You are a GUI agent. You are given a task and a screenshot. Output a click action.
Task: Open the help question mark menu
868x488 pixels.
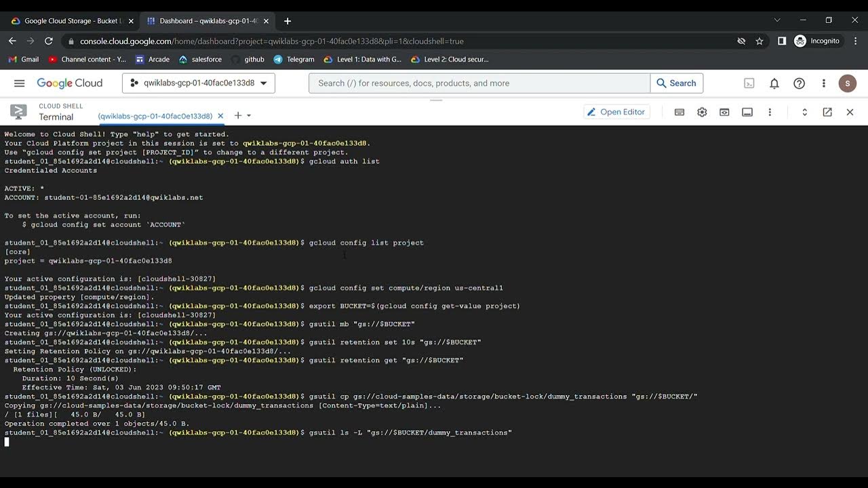(x=800, y=83)
